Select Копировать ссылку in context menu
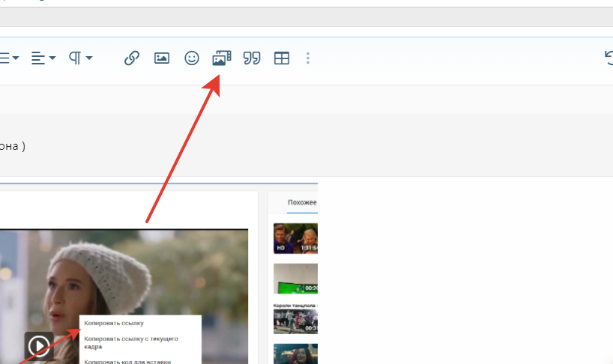The height and width of the screenshot is (364, 613). [114, 323]
